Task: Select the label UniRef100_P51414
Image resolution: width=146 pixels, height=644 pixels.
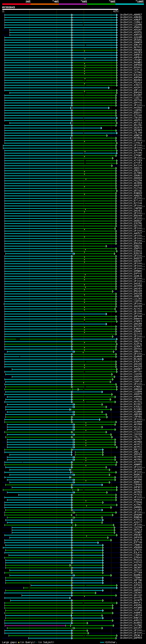Action: pos(131,82)
